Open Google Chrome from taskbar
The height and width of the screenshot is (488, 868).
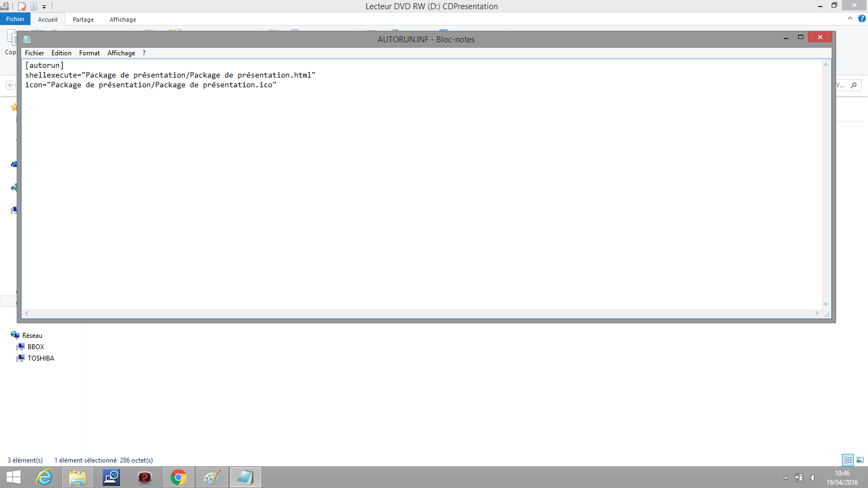(x=178, y=477)
